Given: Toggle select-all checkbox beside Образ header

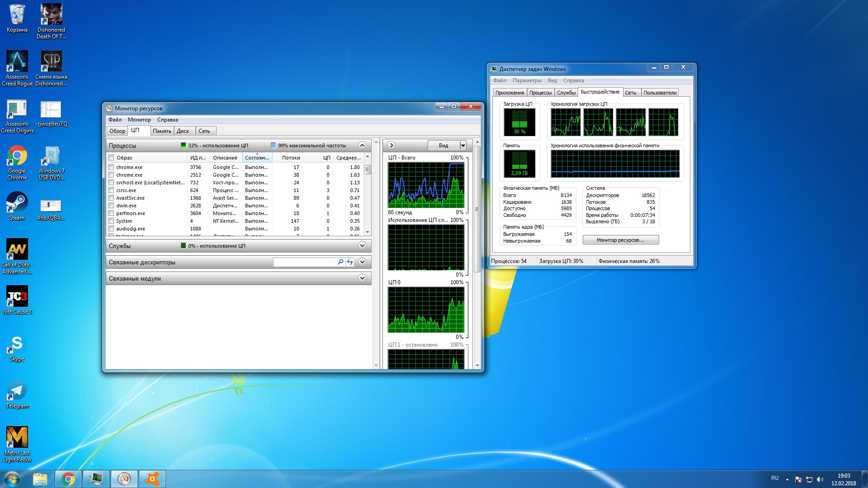Looking at the screenshot, I should pos(111,158).
